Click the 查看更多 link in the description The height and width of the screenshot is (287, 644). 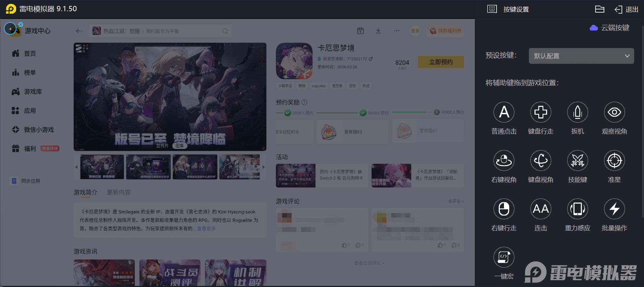pyautogui.click(x=206, y=228)
